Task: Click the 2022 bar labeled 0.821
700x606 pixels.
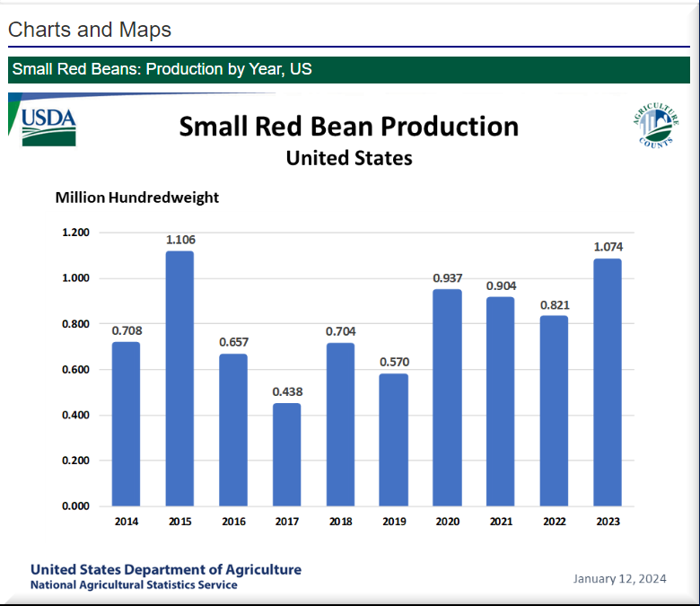Action: (554, 410)
